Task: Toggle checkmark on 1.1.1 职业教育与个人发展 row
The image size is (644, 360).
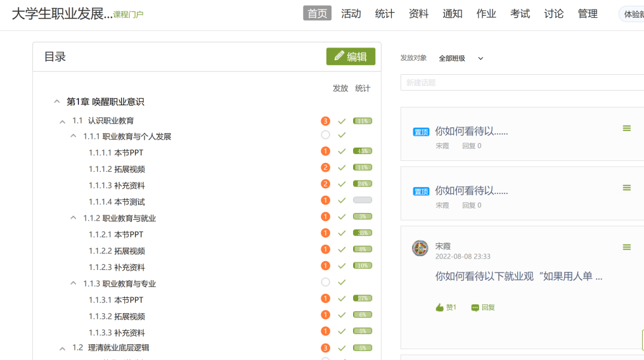Action: (342, 134)
